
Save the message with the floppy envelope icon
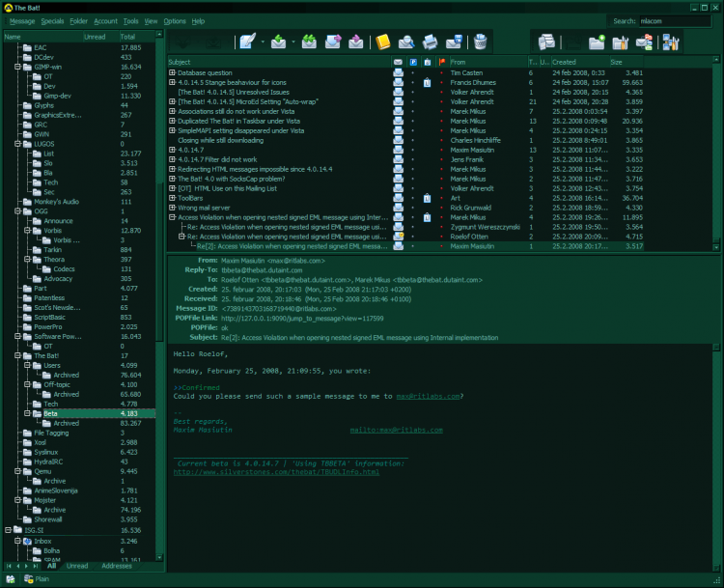point(454,42)
